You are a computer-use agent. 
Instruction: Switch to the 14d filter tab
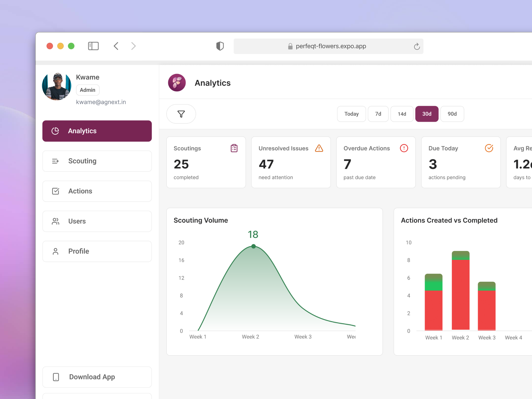pos(402,114)
